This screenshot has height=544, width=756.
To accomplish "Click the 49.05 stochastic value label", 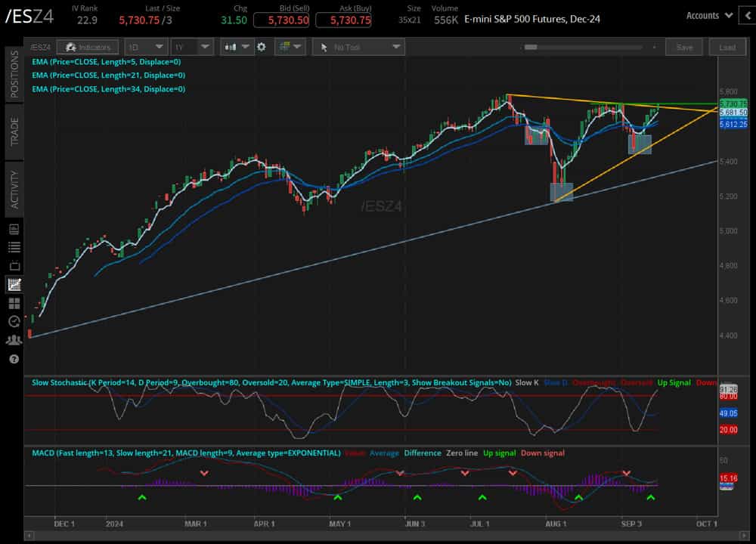I will pos(729,413).
